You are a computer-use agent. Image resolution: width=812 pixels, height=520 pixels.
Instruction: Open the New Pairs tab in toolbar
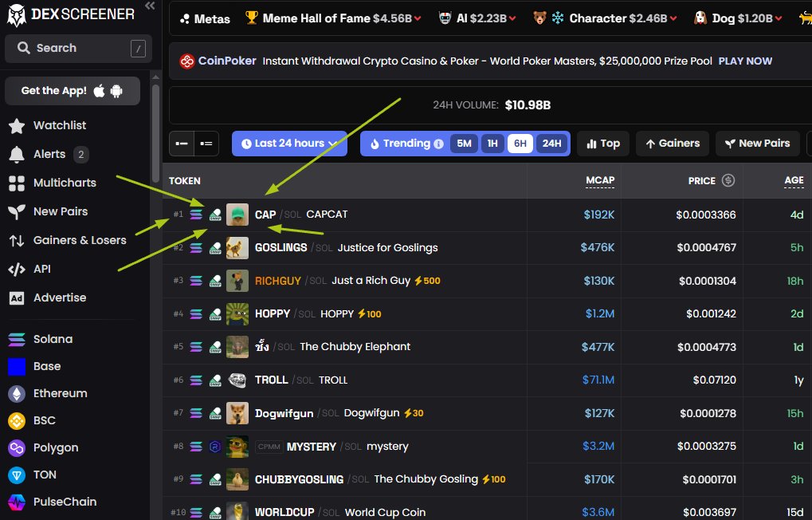click(x=758, y=144)
